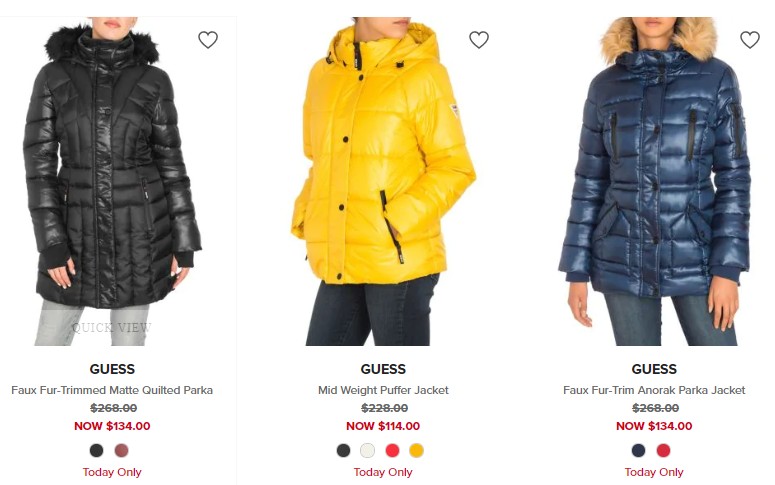775x485 pixels.
Task: Select yellow swatch for Puffer Jacket
Action: [417, 450]
